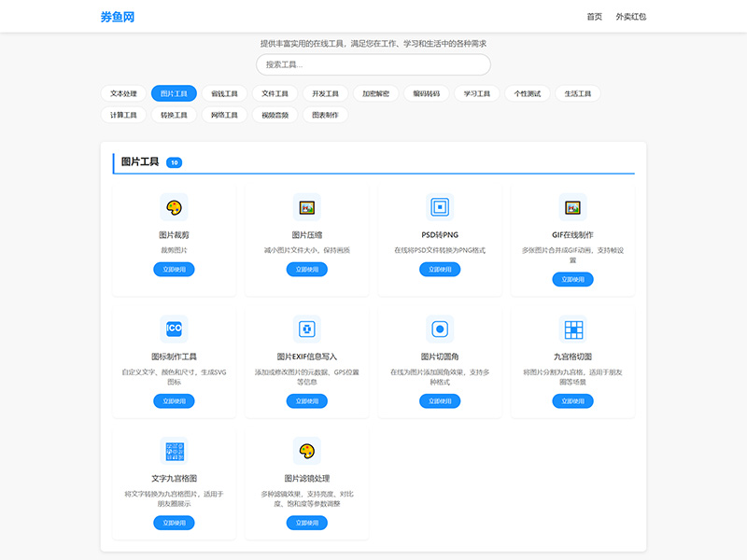Select the 九宫格切图 grid icon
The height and width of the screenshot is (560, 747).
(572, 328)
